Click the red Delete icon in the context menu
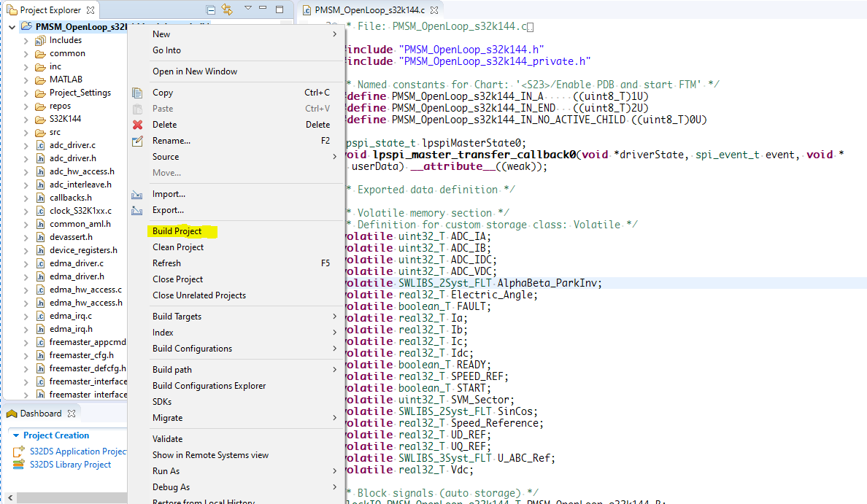867x504 pixels. [139, 124]
